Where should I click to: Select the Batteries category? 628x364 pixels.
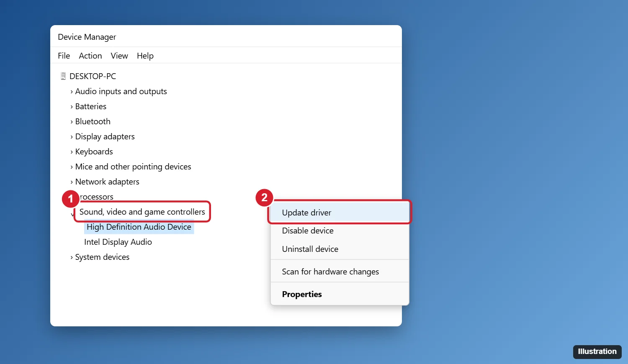[91, 106]
